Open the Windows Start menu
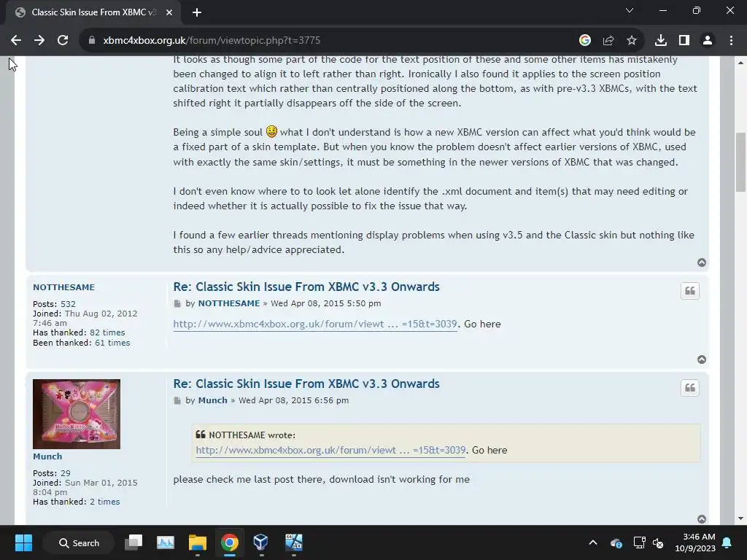Viewport: 747px width, 560px height. click(x=23, y=542)
